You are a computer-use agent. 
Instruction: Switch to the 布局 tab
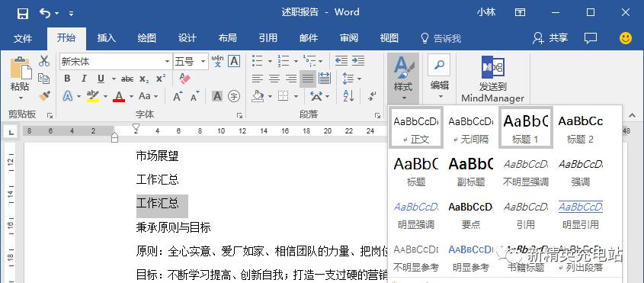click(228, 38)
